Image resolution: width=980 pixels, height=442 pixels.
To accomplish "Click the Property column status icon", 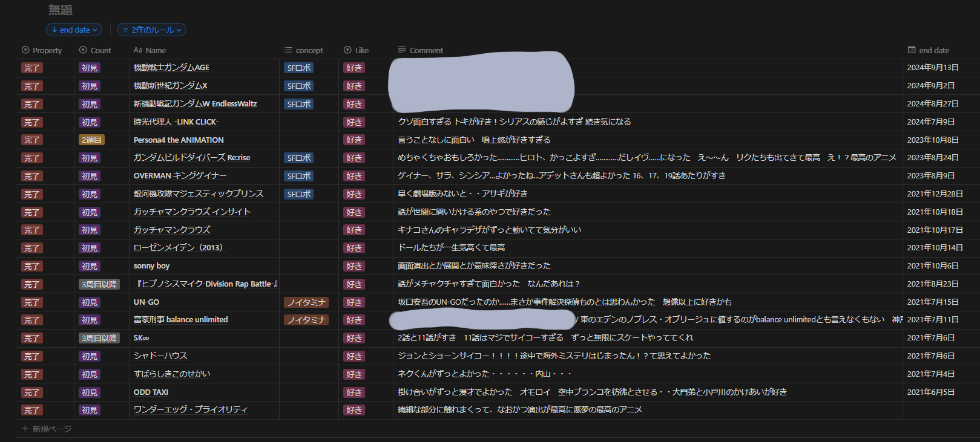I will point(25,50).
